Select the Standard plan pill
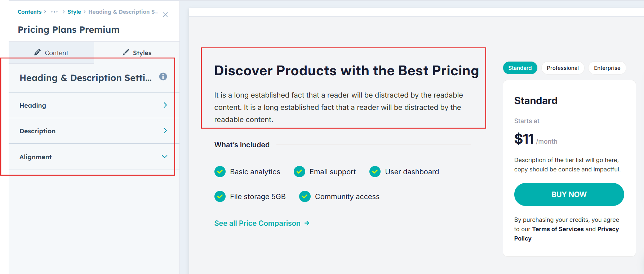 pos(520,68)
